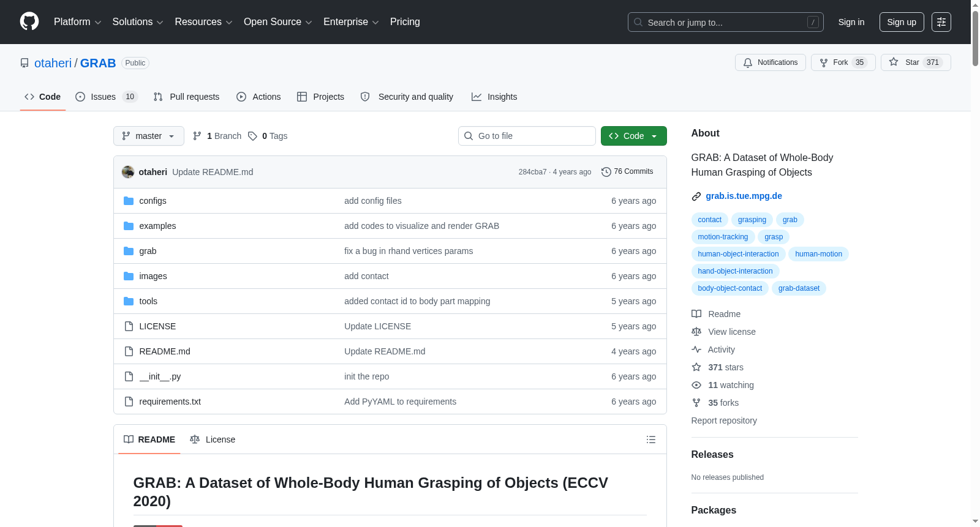The height and width of the screenshot is (527, 980).
Task: Expand the Resources menu
Action: click(203, 22)
